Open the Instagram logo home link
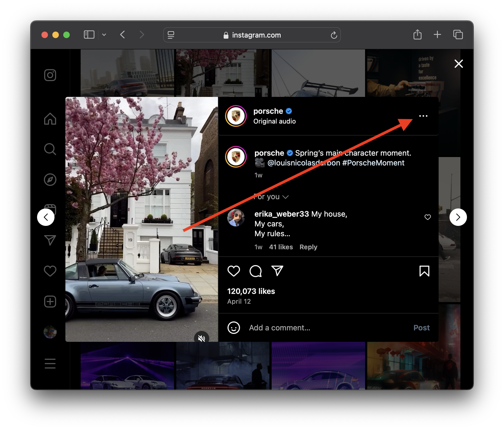The height and width of the screenshot is (430, 504). coord(50,75)
